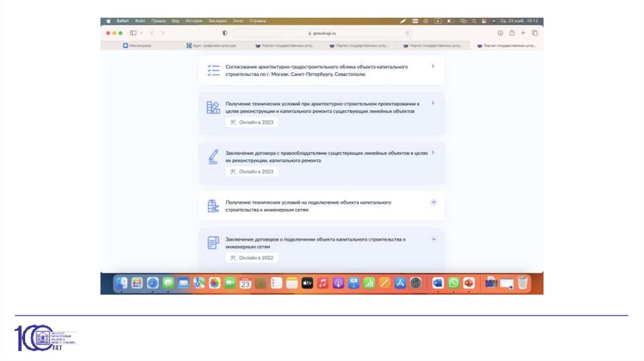The image size is (644, 361).
Task: Expand the "Получение технических условий на подключение" item
Action: (433, 202)
